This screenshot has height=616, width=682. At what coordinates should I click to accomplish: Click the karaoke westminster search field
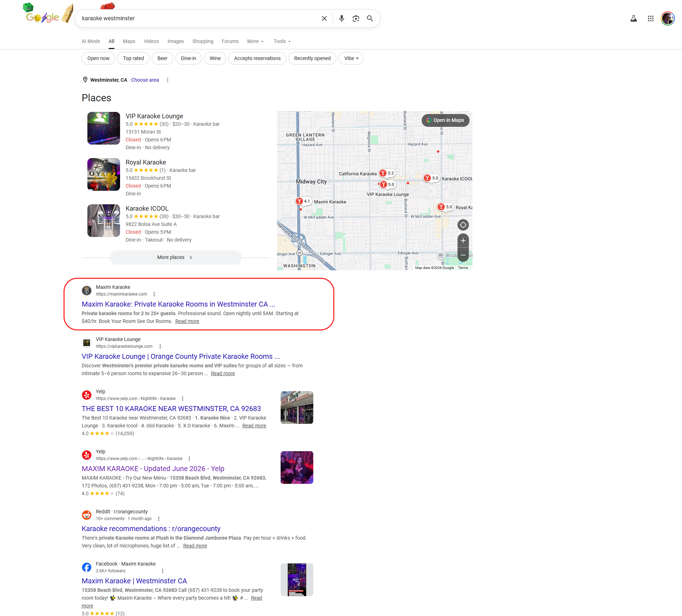199,18
